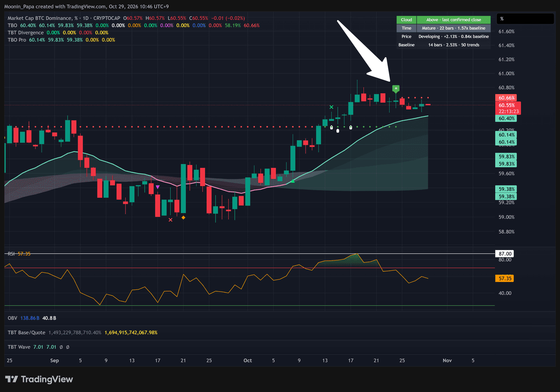
Task: Click the green M marker above the candle
Action: pyautogui.click(x=396, y=88)
